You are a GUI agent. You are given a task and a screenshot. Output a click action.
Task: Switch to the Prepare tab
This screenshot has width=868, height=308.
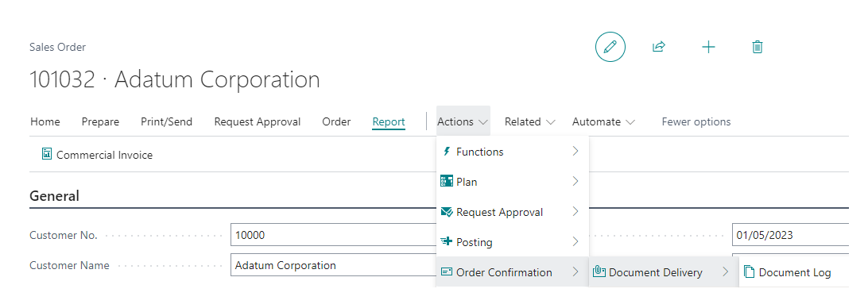[x=100, y=121]
